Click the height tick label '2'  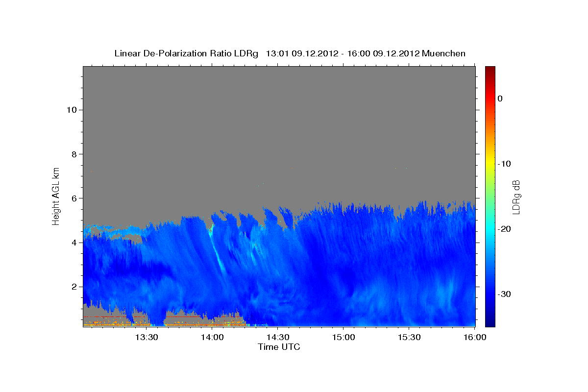click(73, 286)
